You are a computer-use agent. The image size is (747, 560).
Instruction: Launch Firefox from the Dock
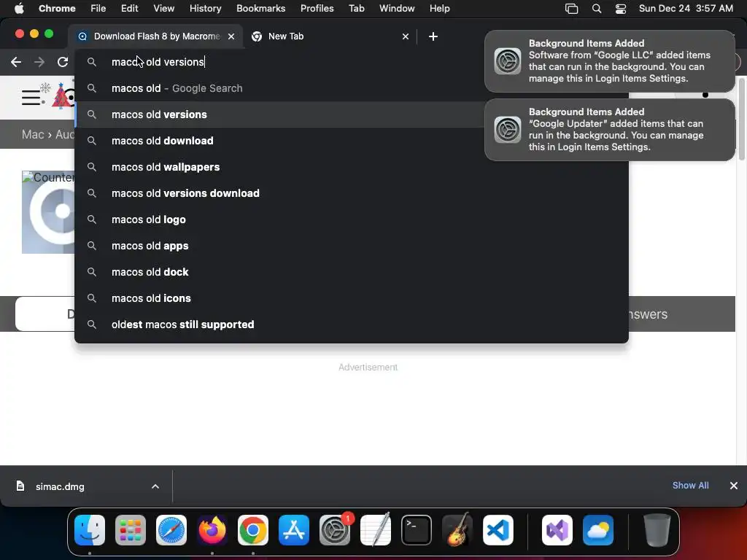(x=212, y=530)
